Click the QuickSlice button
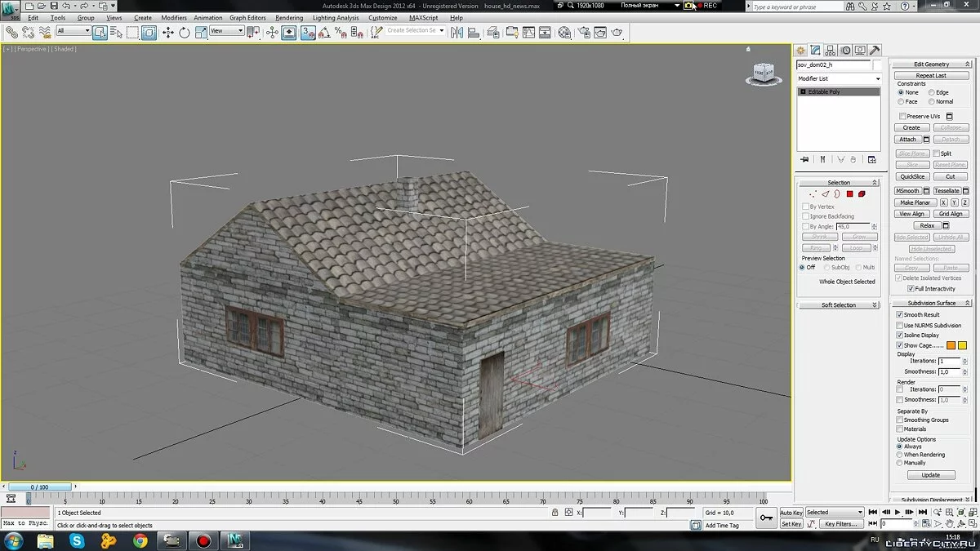The width and height of the screenshot is (980, 551). point(912,176)
